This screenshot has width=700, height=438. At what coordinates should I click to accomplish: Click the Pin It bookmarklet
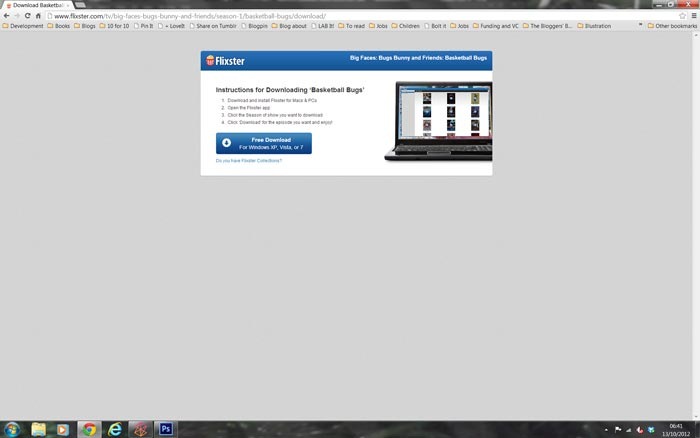[143, 26]
